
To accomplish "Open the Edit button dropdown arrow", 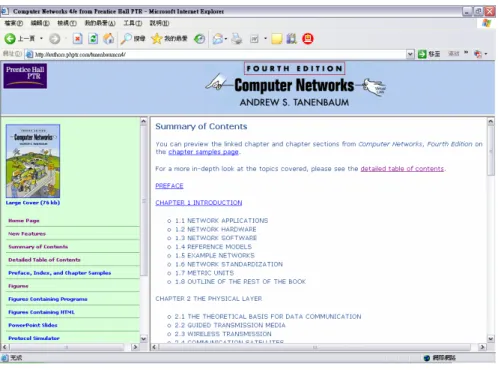I will [x=265, y=39].
